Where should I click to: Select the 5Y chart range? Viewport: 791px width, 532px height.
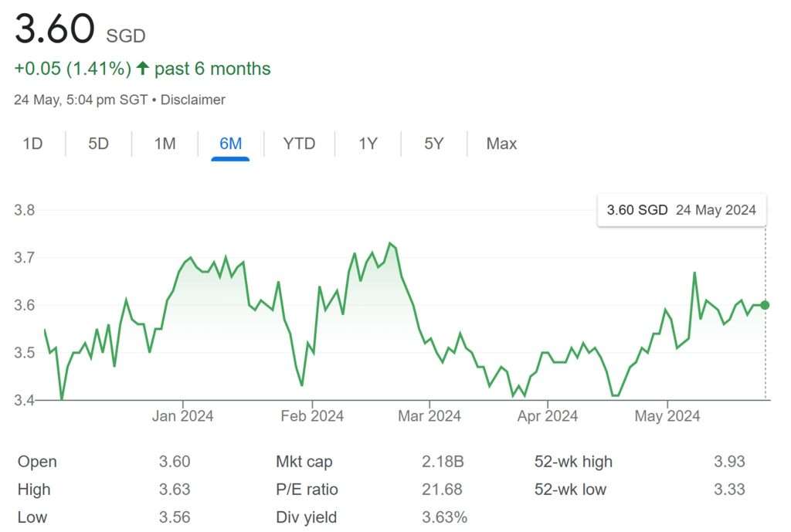pos(433,144)
